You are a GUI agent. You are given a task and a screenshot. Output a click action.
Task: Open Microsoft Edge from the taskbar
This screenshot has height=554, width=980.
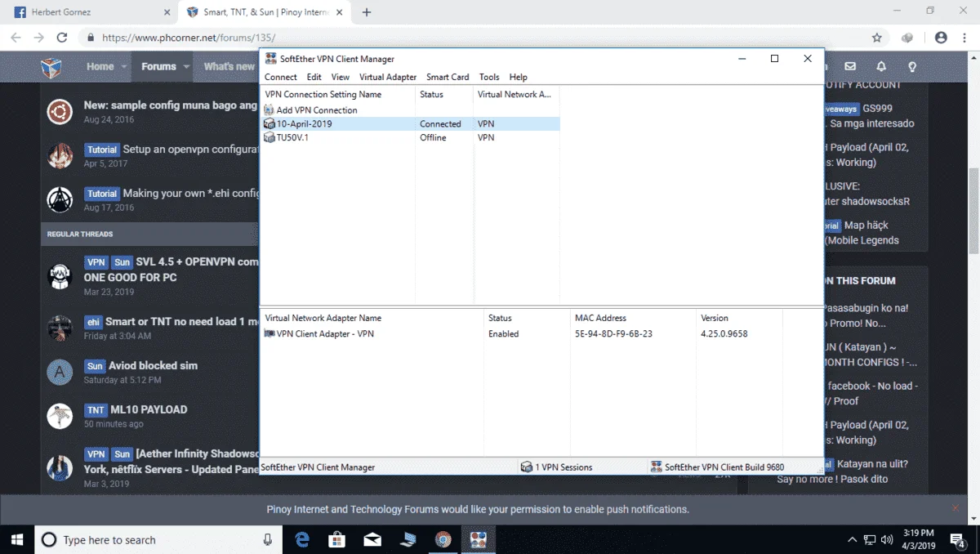click(301, 539)
